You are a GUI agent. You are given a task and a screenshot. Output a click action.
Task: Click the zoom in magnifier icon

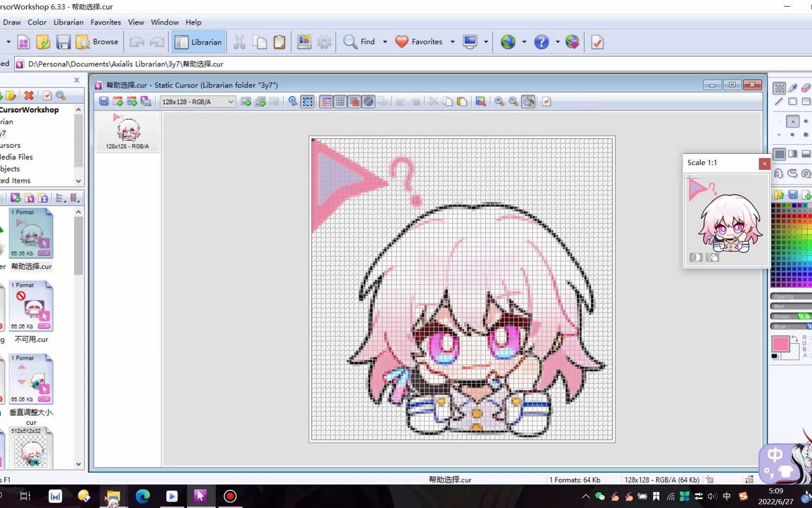[499, 102]
